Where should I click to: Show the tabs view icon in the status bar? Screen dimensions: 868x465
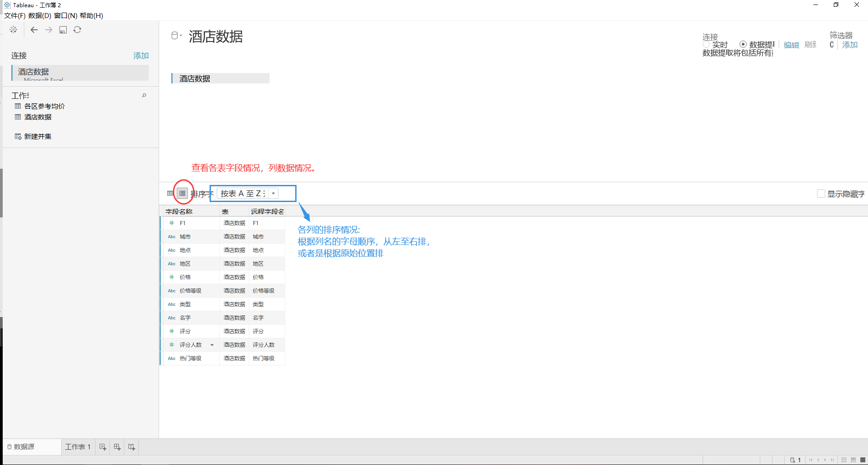863,460
